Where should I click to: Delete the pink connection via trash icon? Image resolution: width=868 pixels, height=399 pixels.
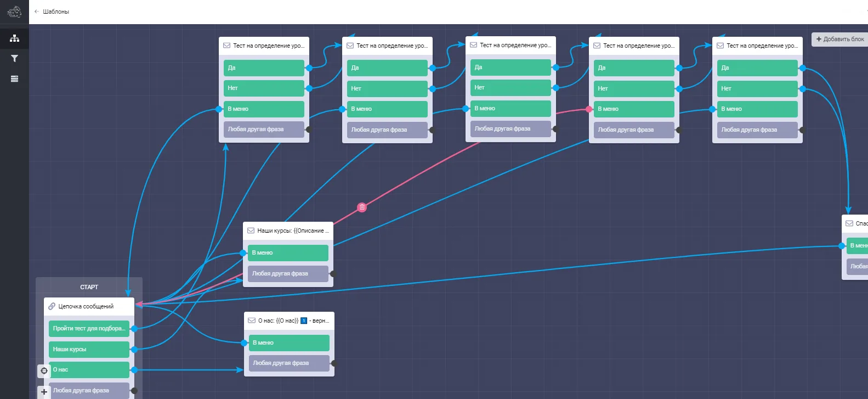pyautogui.click(x=362, y=207)
